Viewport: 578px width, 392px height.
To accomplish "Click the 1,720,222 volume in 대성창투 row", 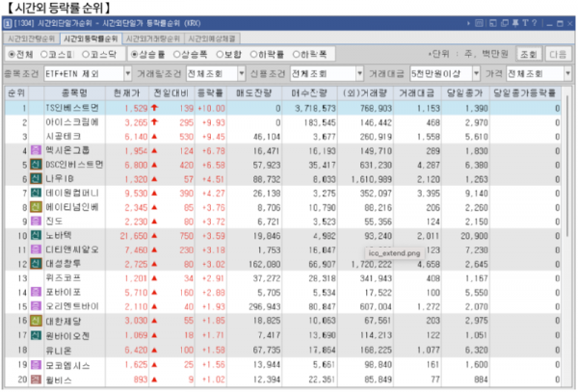I will click(372, 264).
